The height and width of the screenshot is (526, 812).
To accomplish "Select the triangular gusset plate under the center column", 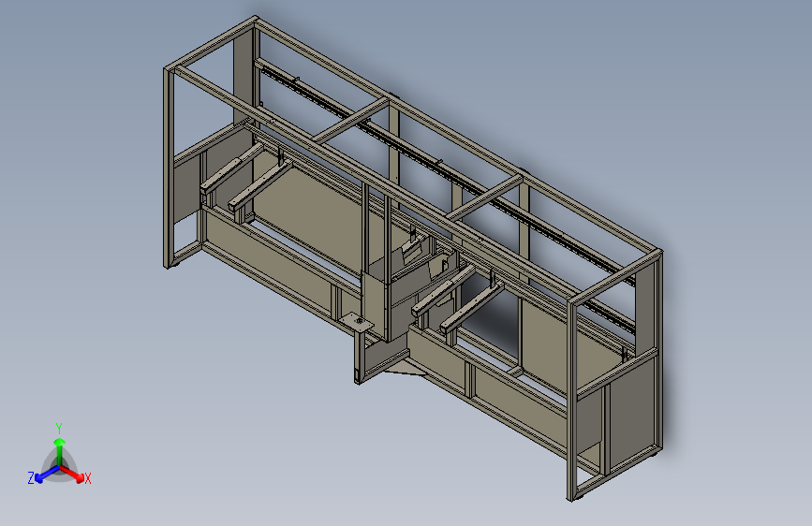I will coord(405,369).
